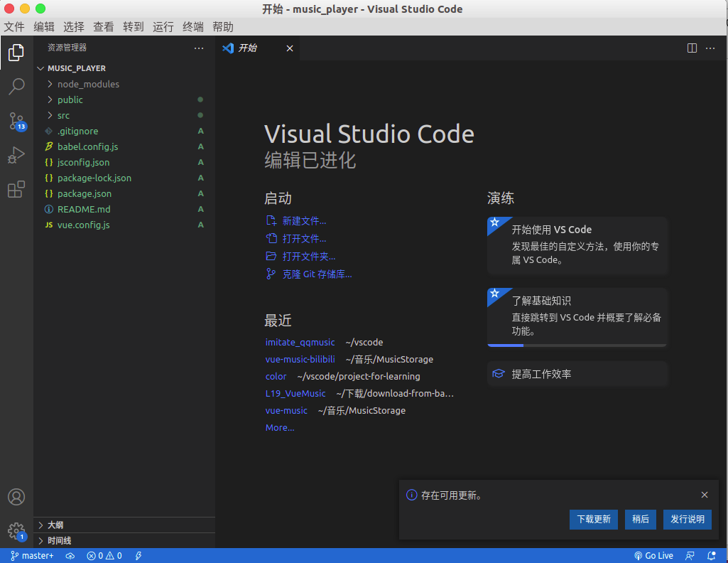
Task: Open the Explorer view in activity bar
Action: (x=16, y=53)
